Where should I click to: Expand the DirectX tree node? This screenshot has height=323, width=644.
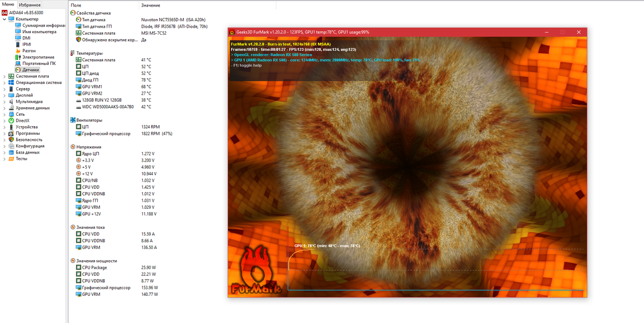click(x=5, y=120)
